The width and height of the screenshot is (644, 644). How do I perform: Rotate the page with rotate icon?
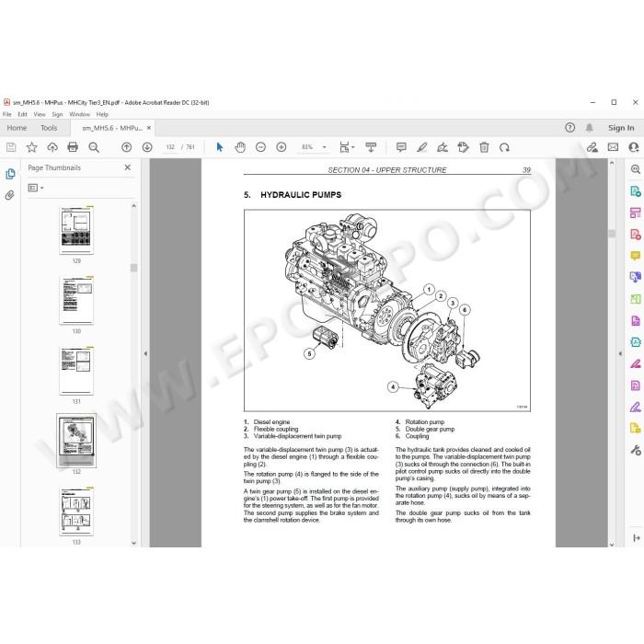click(504, 147)
